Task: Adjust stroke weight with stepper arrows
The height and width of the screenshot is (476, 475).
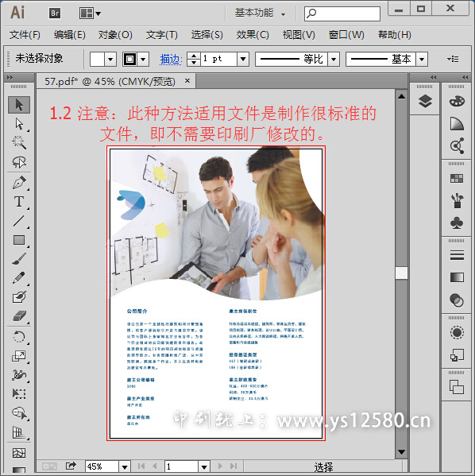Action: 194,59
